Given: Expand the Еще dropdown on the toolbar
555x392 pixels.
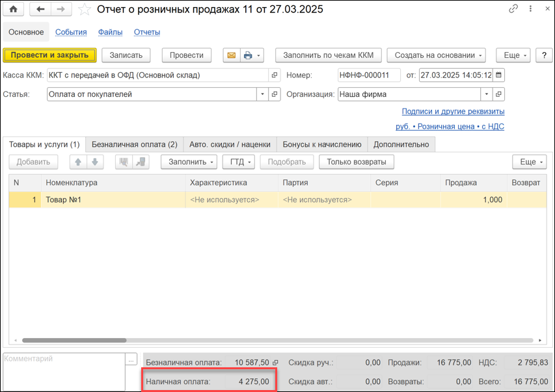Looking at the screenshot, I should click(513, 55).
